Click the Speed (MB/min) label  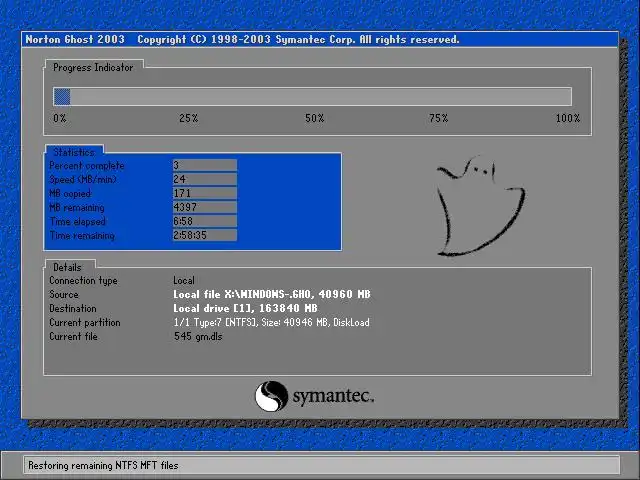[x=83, y=180]
